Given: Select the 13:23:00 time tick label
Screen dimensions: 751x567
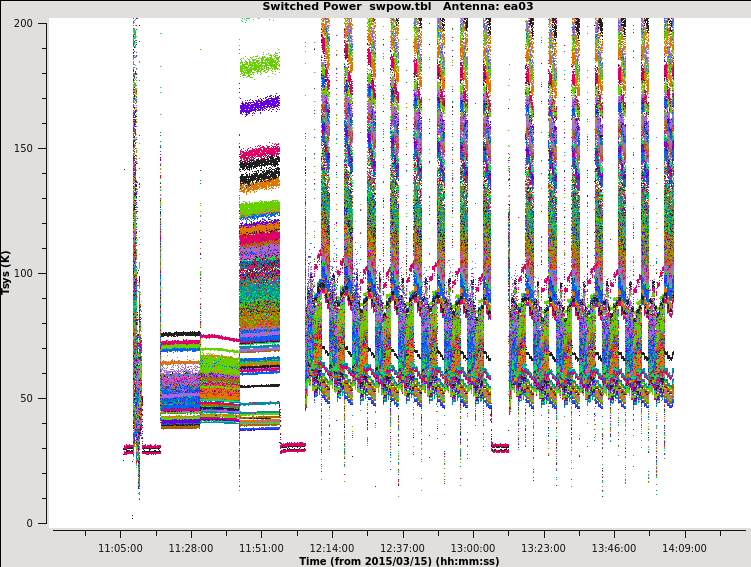Looking at the screenshot, I should [x=543, y=548].
